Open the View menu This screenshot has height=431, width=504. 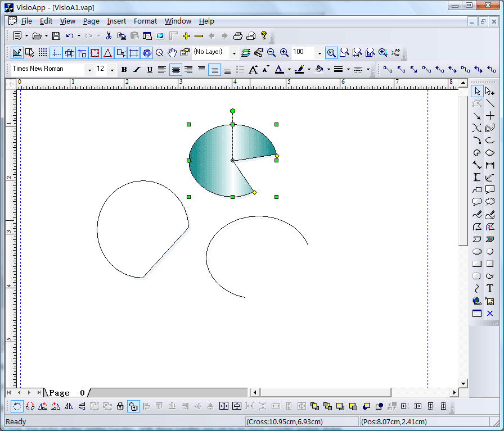[67, 21]
